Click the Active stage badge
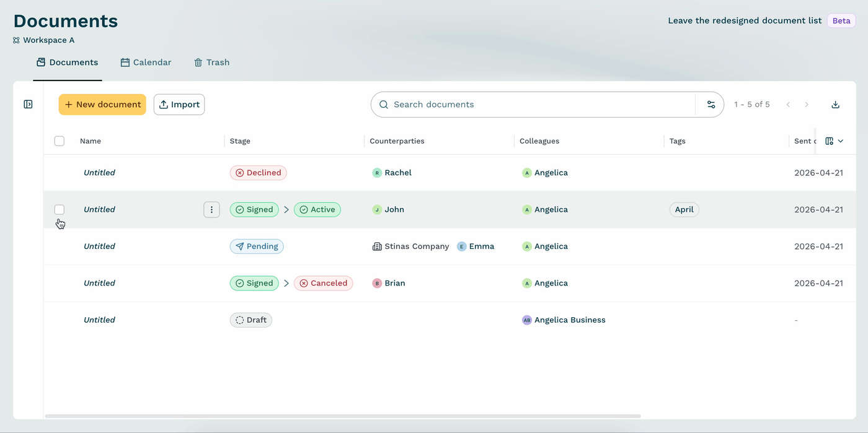This screenshot has width=868, height=433. point(317,209)
